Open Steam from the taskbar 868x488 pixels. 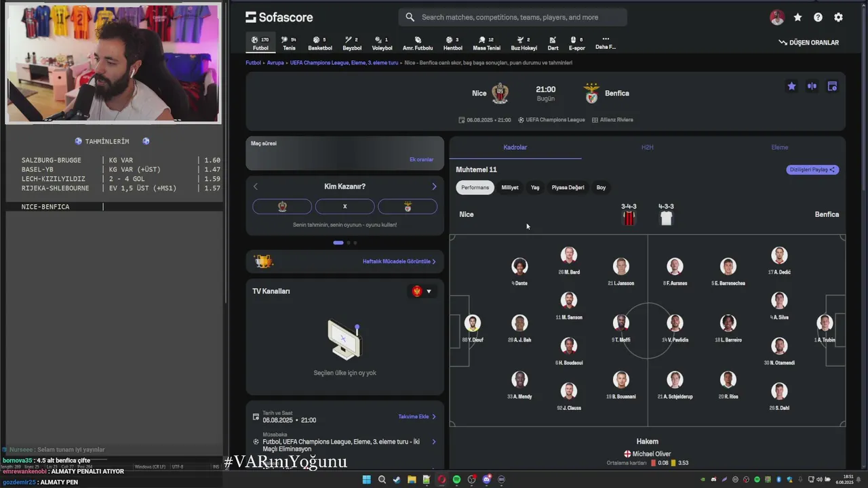coord(397,479)
